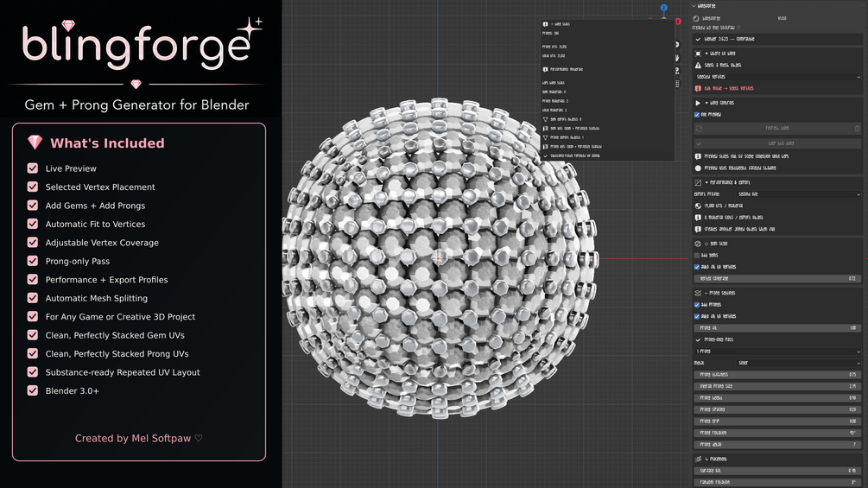Screen dimensions: 868x488
Task: Click the lightweight faceted shading circle icon
Action: click(698, 168)
